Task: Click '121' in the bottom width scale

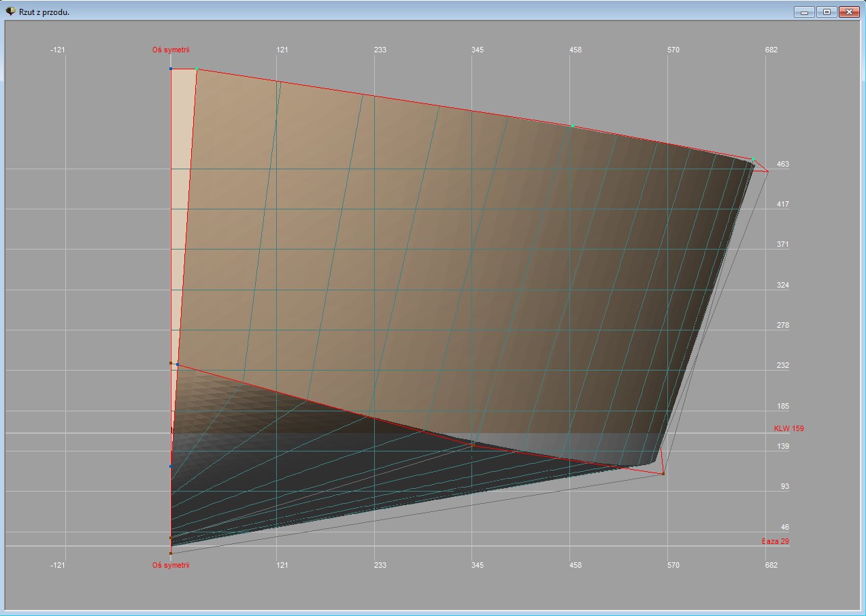Action: pos(282,565)
